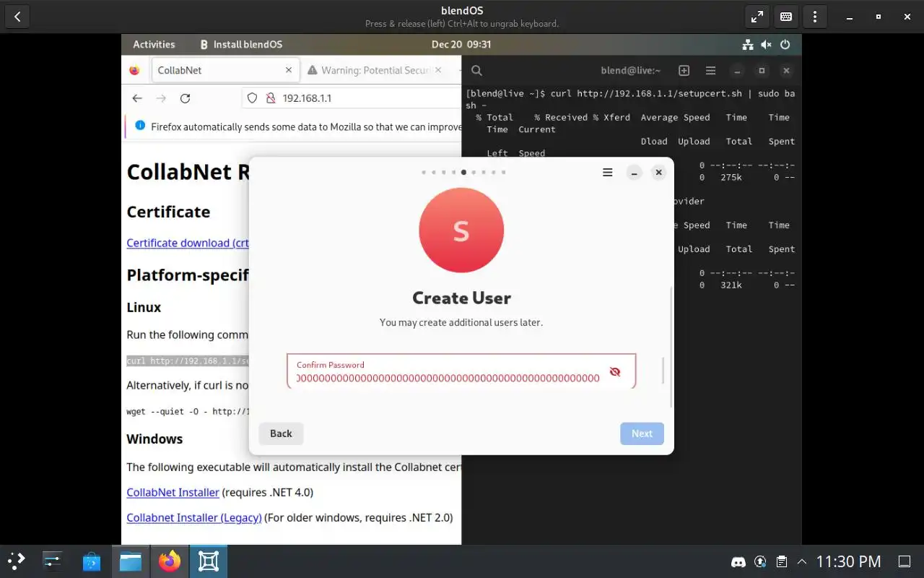This screenshot has width=924, height=578.
Task: Click the Windows heading in Firefox
Action: click(x=154, y=439)
